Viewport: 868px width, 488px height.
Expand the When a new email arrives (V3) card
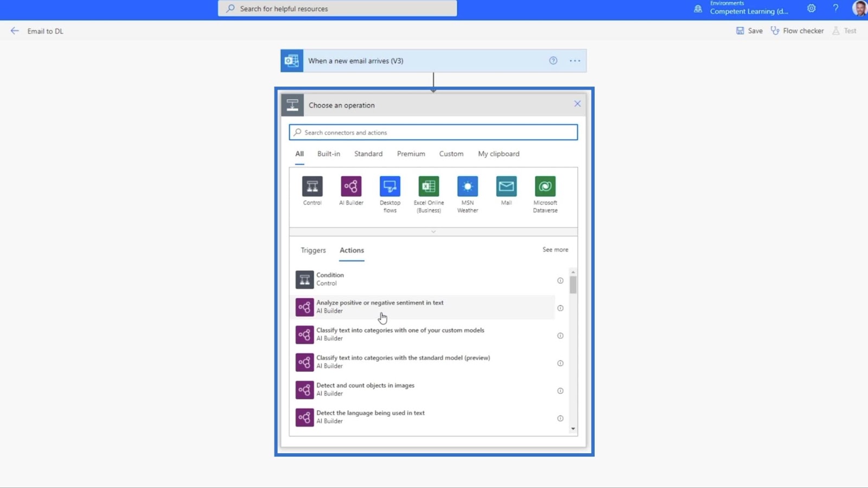point(433,61)
